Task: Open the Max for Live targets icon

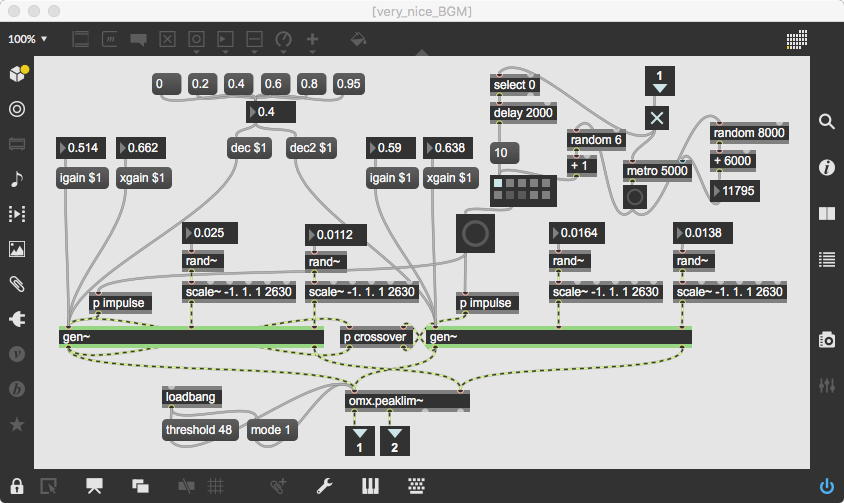Action: [x=17, y=109]
